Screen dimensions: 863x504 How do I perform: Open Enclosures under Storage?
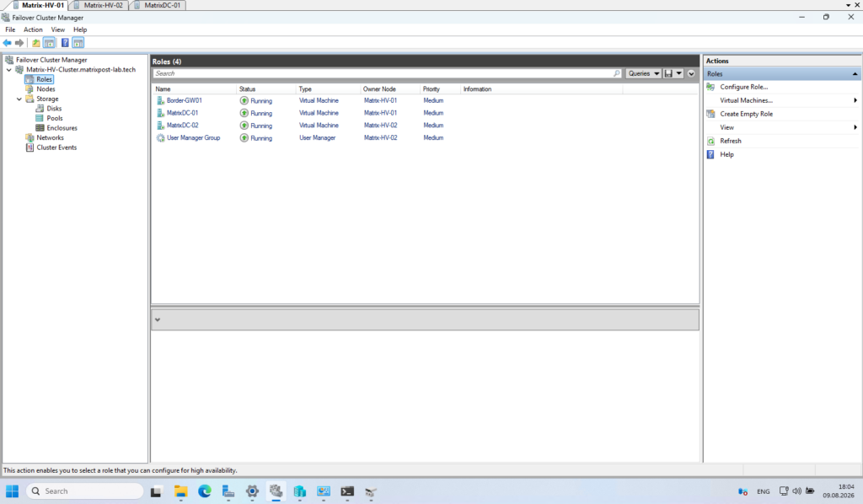tap(62, 128)
